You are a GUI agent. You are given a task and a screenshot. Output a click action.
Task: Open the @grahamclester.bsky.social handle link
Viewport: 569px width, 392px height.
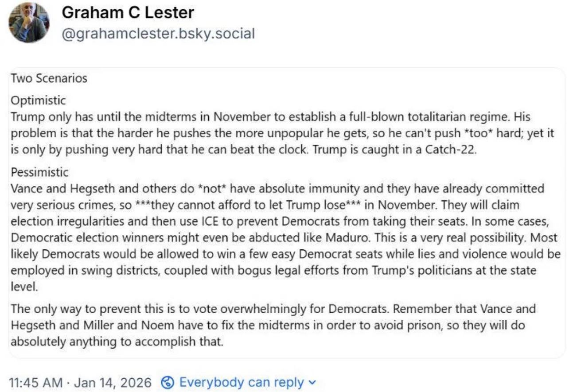click(x=158, y=33)
